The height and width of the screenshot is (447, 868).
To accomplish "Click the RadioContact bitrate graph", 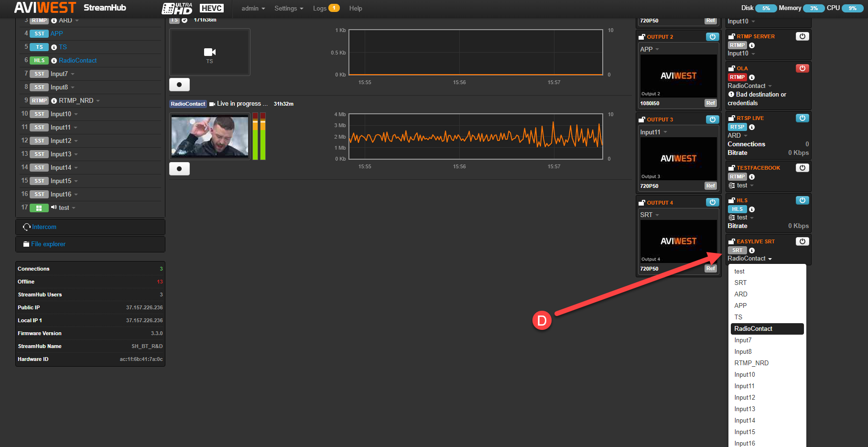I will pos(476,137).
